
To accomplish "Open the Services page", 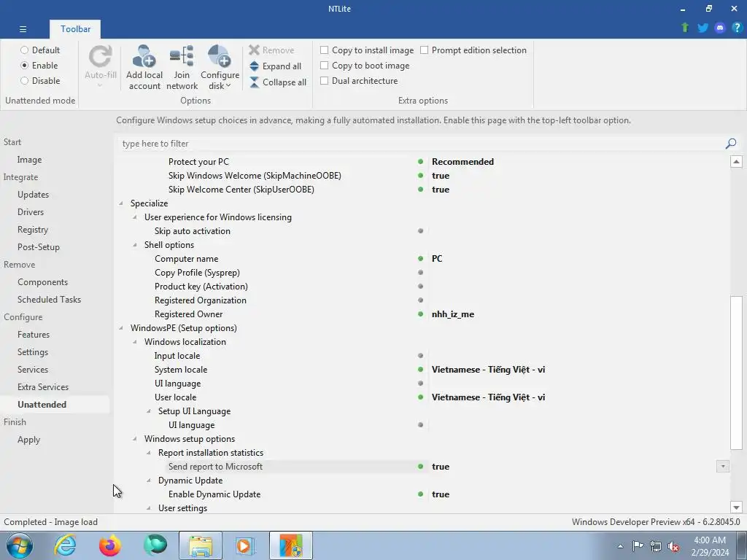I will [x=32, y=370].
